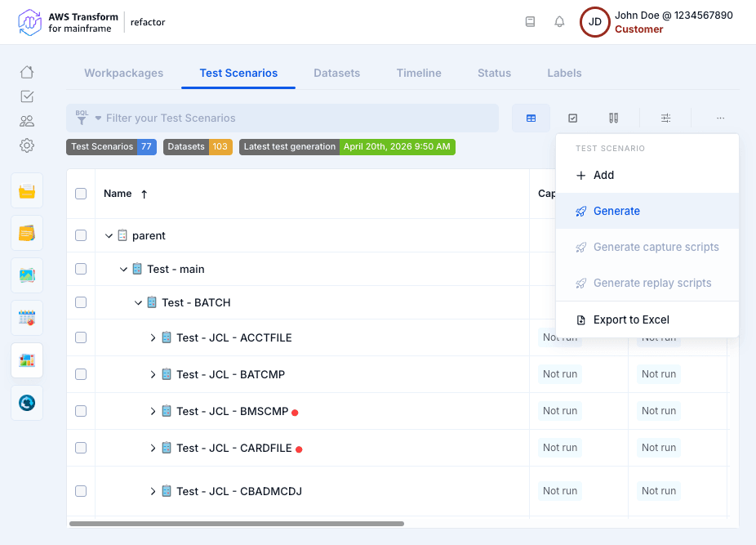
Task: Click Generate in the Test Scenario menu
Action: click(616, 211)
